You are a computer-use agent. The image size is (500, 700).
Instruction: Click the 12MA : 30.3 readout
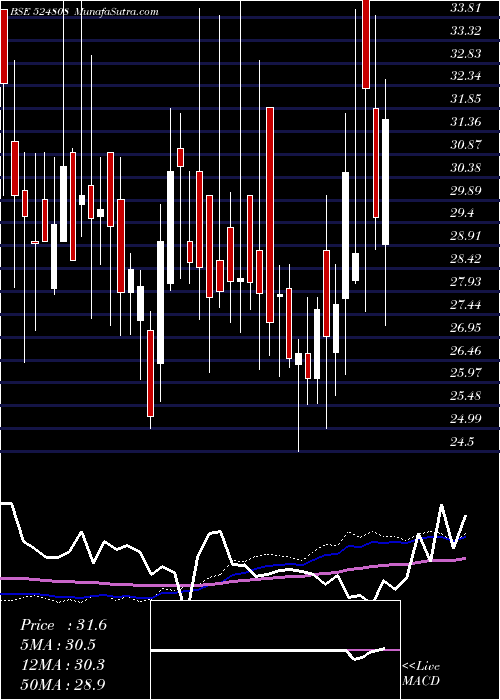point(62,664)
